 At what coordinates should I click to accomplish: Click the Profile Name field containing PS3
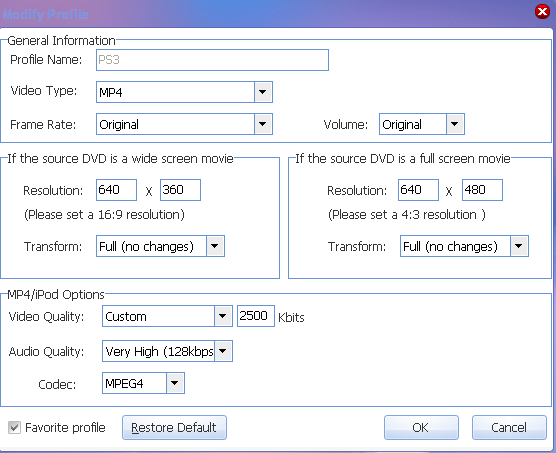[x=212, y=60]
